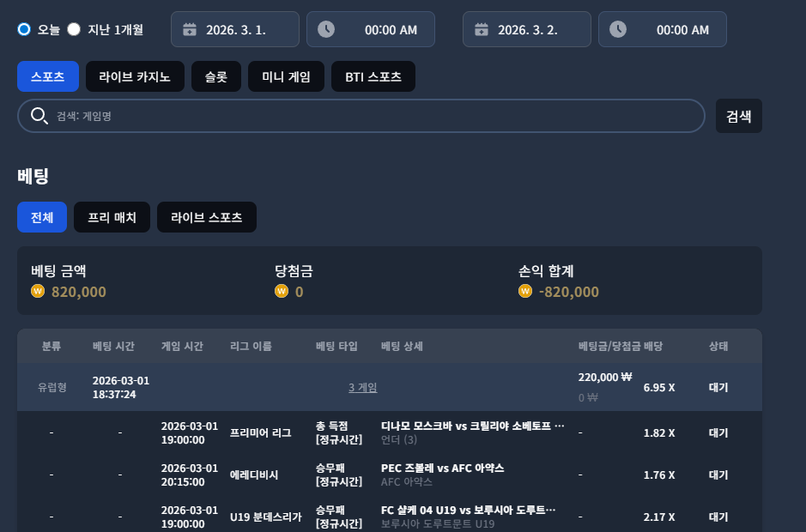Filter bets by 프리 매치
806x532 pixels.
112,217
